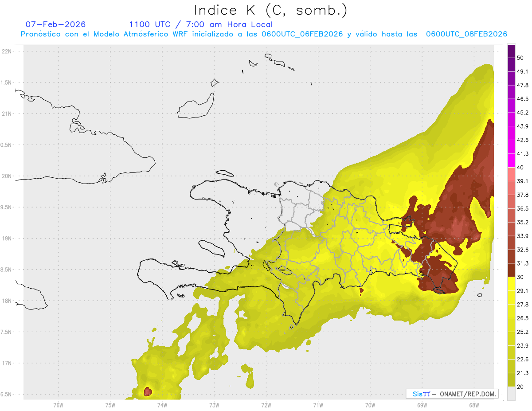532x411 pixels.
Task: Click the longitude label "72W"
Action: click(x=266, y=405)
